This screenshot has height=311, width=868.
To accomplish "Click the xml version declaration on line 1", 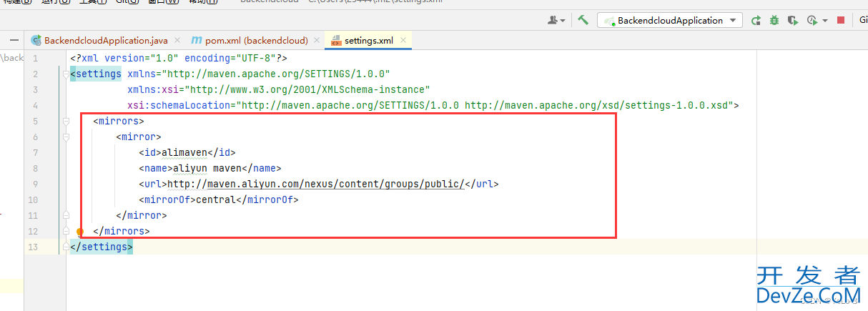I will point(178,58).
